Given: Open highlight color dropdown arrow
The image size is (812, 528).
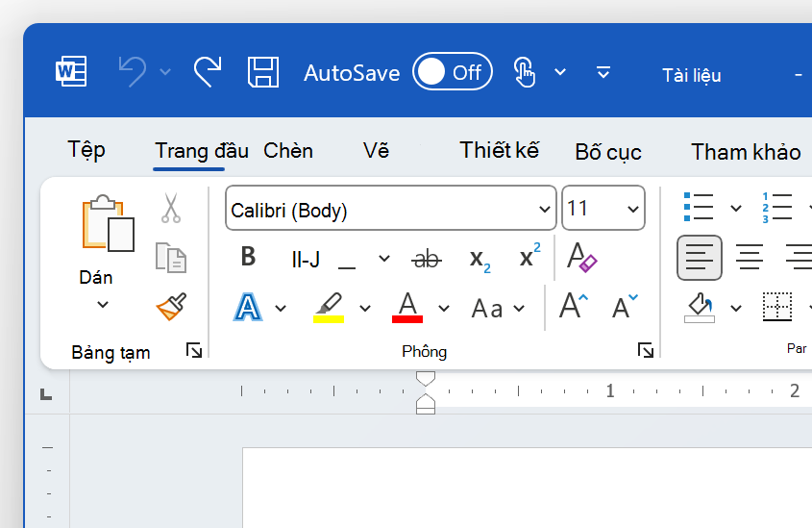Looking at the screenshot, I should tap(365, 309).
